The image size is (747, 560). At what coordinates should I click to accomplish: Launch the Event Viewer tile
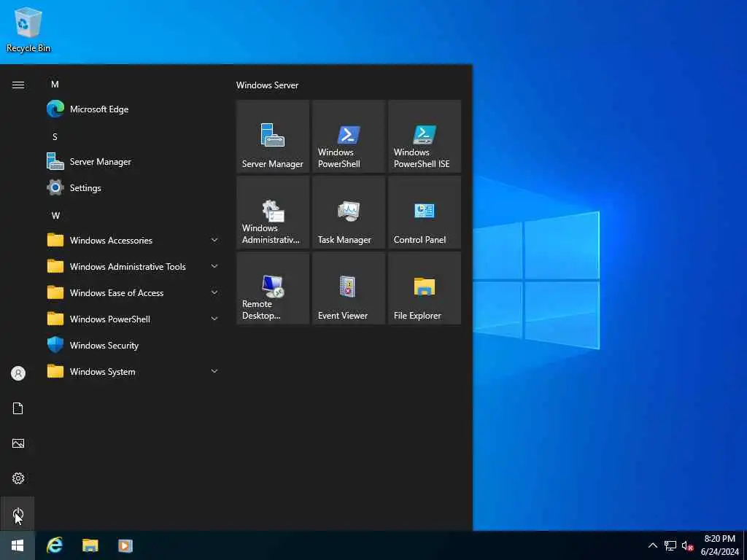point(348,287)
